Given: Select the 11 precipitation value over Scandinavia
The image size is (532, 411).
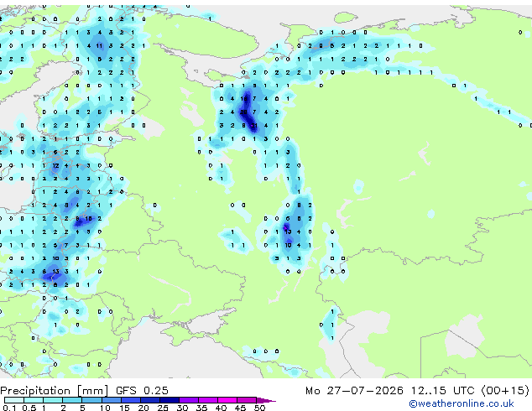Looking at the screenshot, I should 99,45.
